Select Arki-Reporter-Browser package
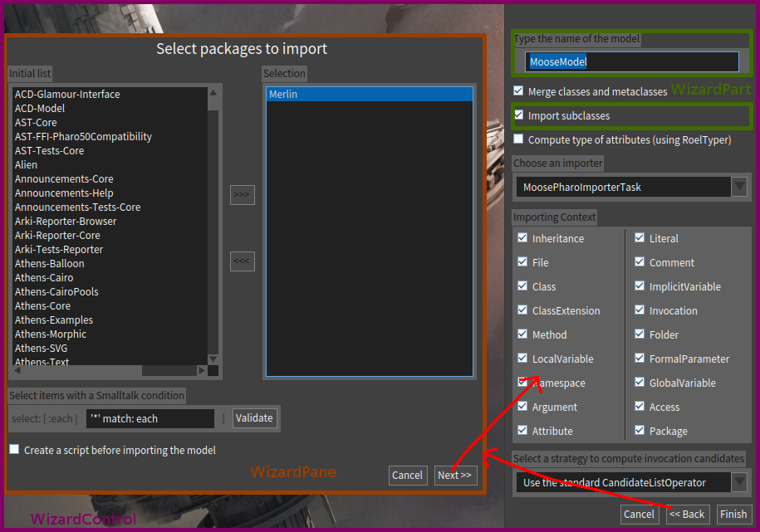The height and width of the screenshot is (532, 760). click(110, 221)
